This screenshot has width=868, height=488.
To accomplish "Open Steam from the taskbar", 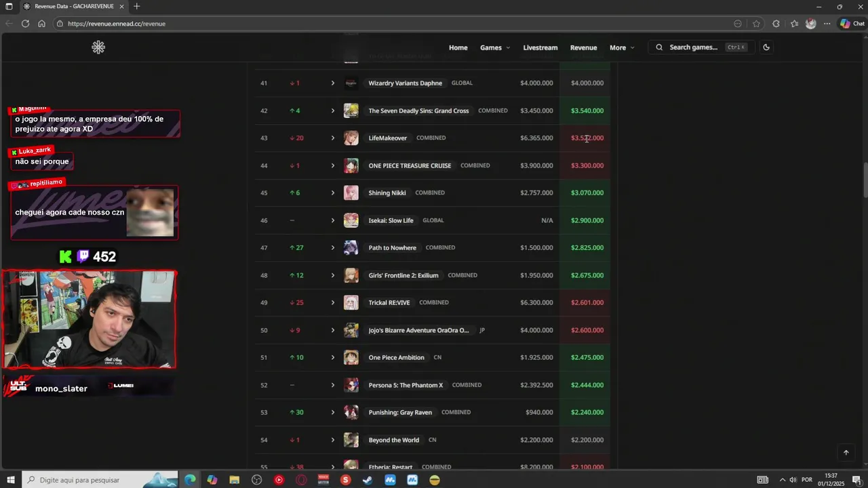I will click(x=368, y=480).
